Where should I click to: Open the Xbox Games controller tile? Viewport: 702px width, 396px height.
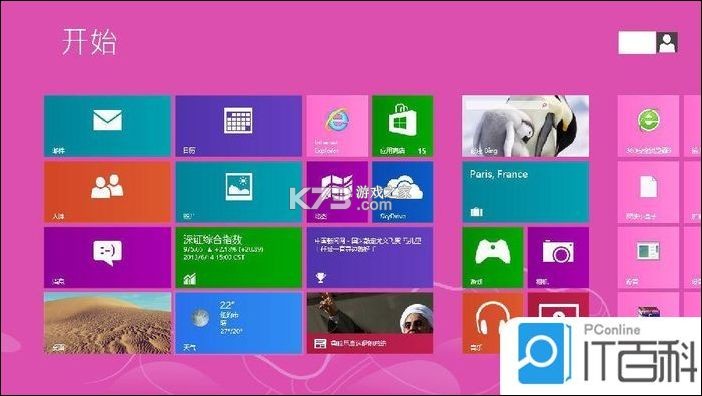pyautogui.click(x=492, y=257)
